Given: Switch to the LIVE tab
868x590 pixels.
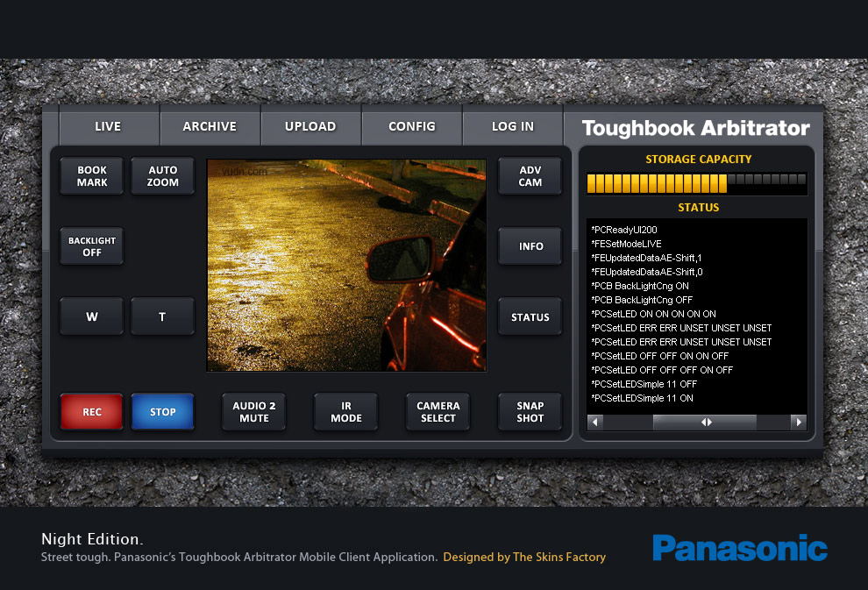Looking at the screenshot, I should tap(109, 126).
